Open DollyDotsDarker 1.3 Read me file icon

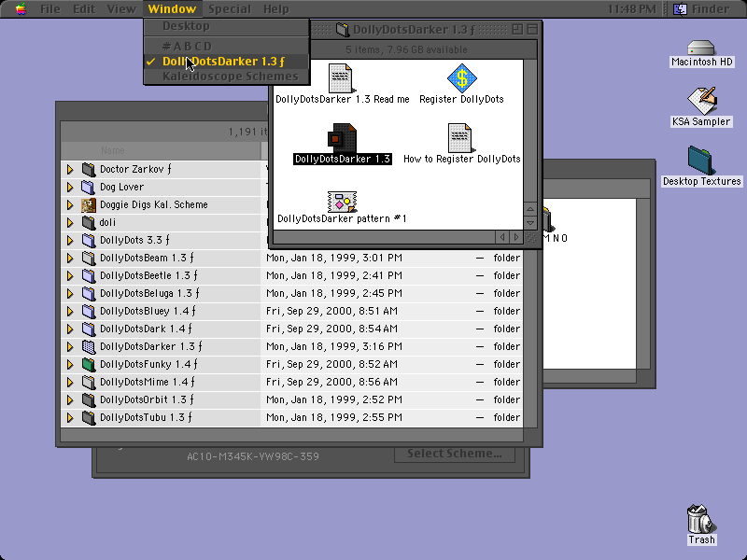340,78
